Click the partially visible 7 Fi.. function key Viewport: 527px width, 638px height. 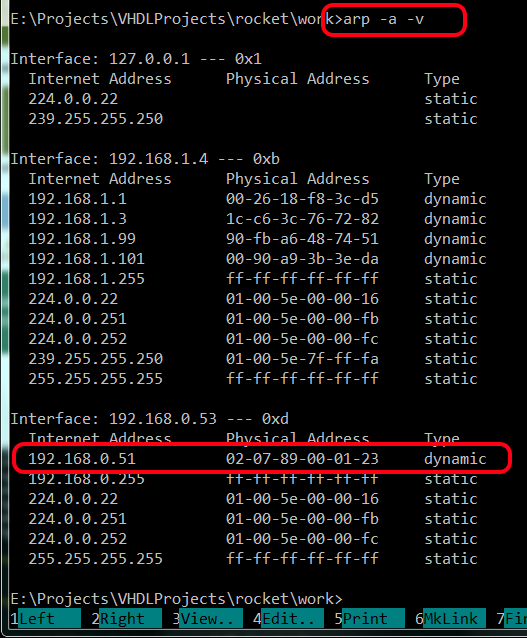[512, 619]
